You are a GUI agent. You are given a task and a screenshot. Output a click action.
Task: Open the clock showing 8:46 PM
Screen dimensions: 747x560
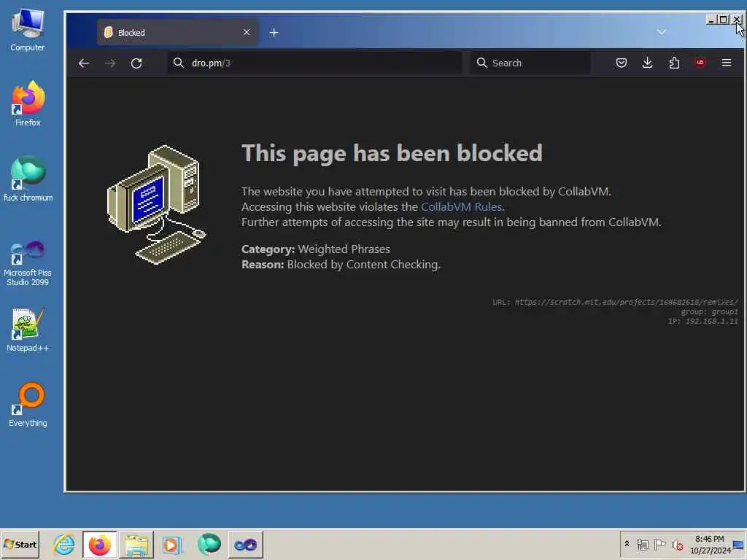(710, 544)
